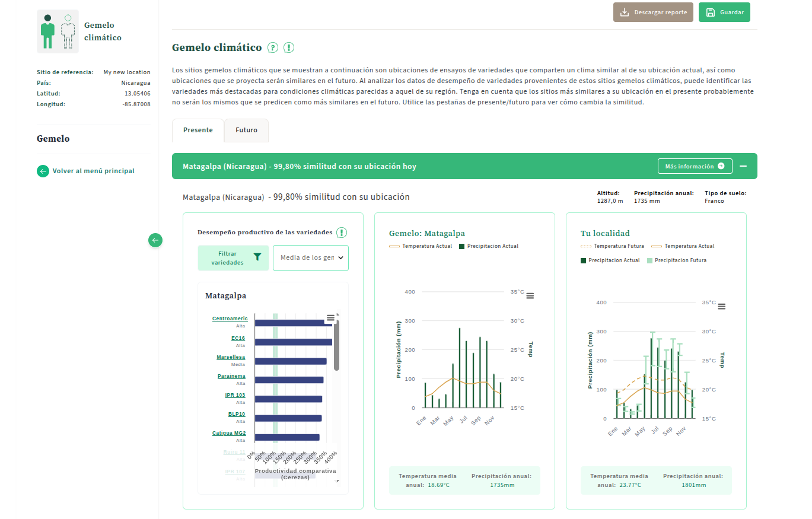
Task: Collapse the Matagalpa panel with the minus icon
Action: pos(743,166)
